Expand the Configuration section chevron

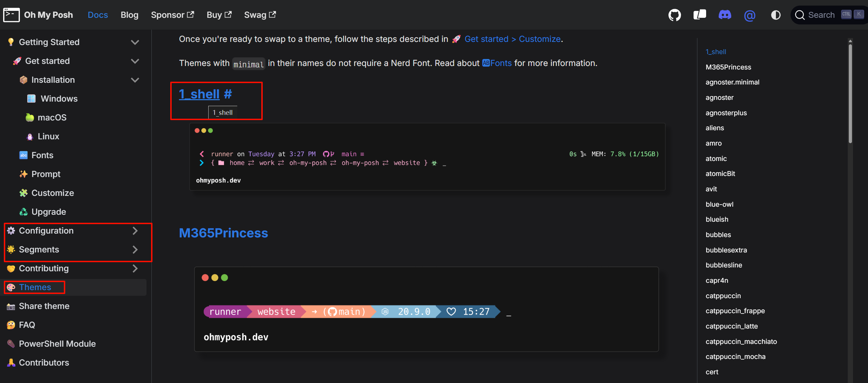135,231
